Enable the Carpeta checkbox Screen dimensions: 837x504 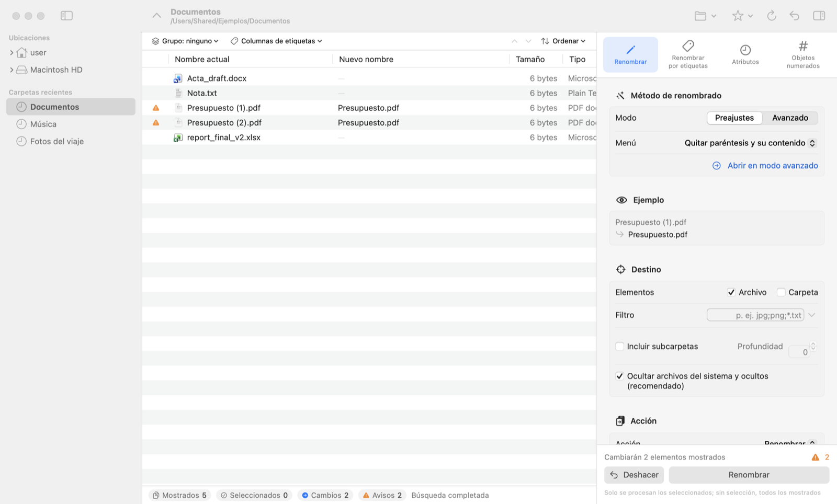click(781, 292)
